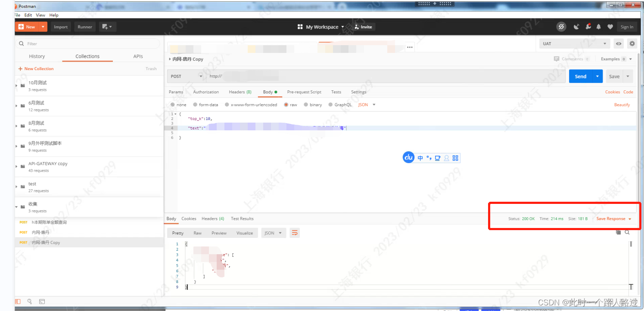Toggle word wrap icon in response

(x=295, y=233)
